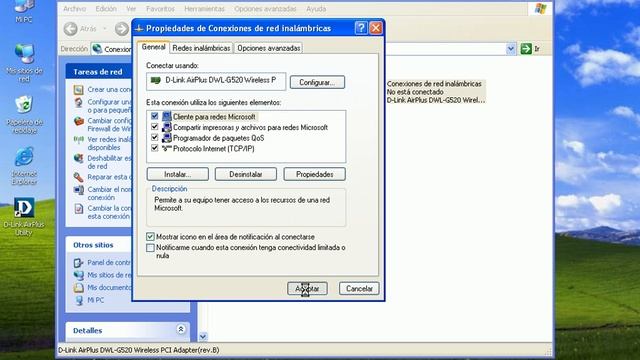Screen dimensions: 640x360
Task: Open the Herramientas menu
Action: pos(204,9)
